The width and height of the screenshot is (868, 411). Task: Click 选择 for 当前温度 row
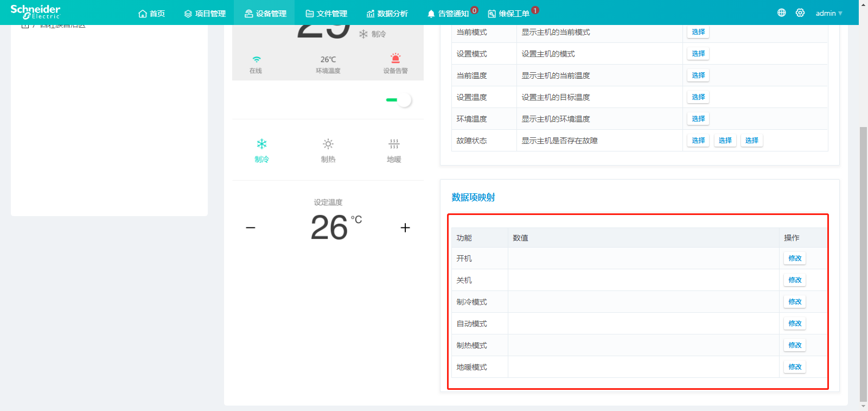click(698, 75)
